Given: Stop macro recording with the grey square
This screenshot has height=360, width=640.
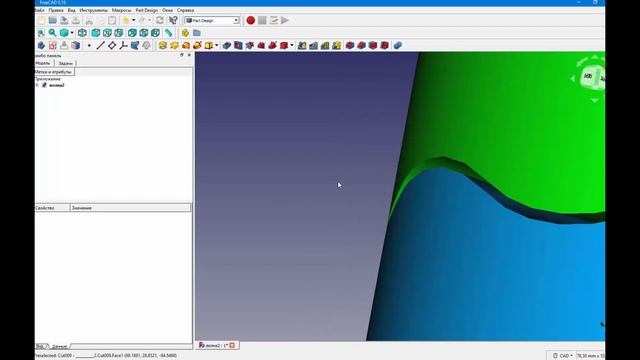Looking at the screenshot, I should click(x=262, y=20).
